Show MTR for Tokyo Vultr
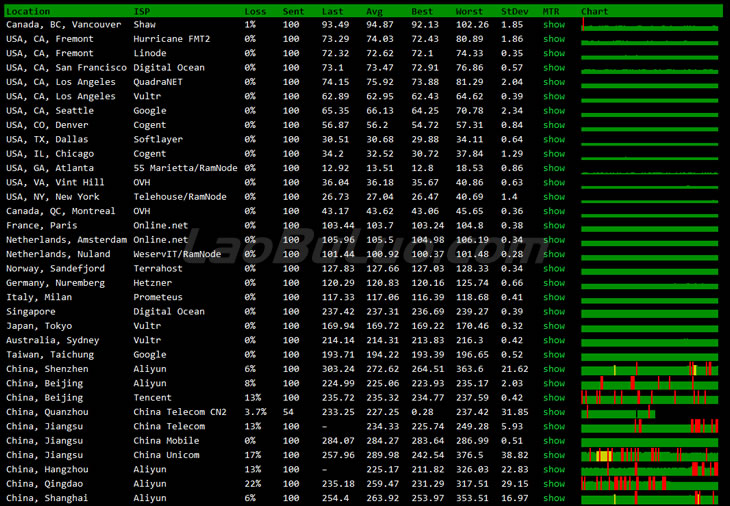Screen dimensions: 730x506 click(x=554, y=326)
